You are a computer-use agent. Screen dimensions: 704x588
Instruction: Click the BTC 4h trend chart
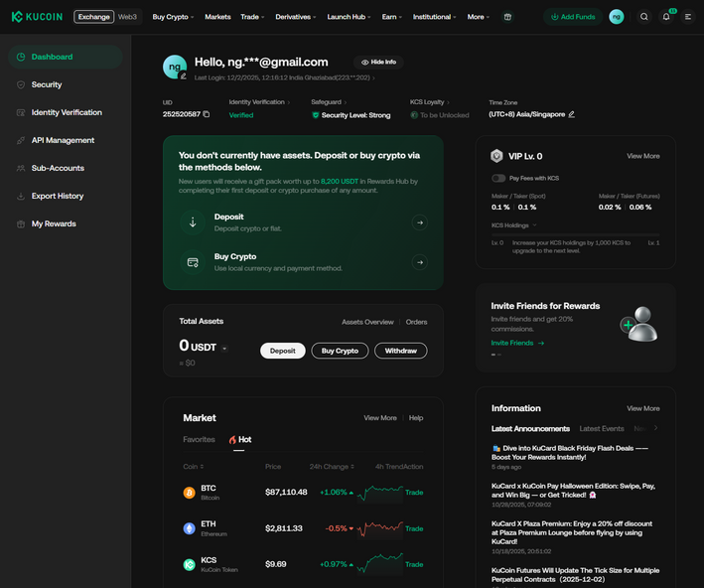click(380, 493)
